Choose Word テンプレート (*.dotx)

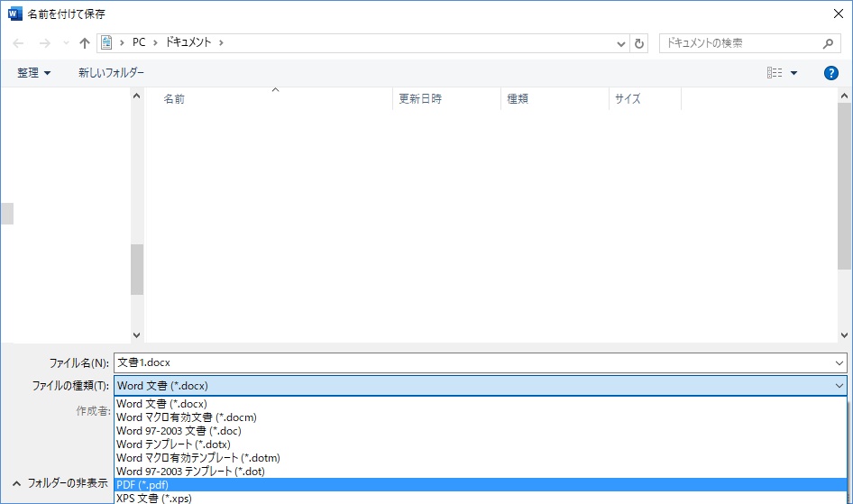point(481,444)
